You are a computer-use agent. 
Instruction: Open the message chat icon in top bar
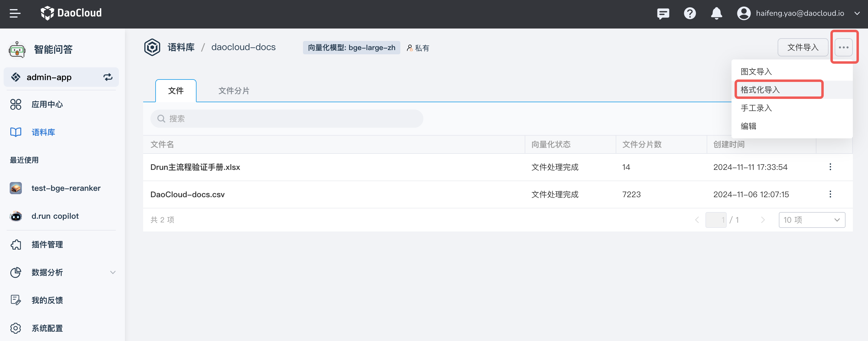[663, 13]
